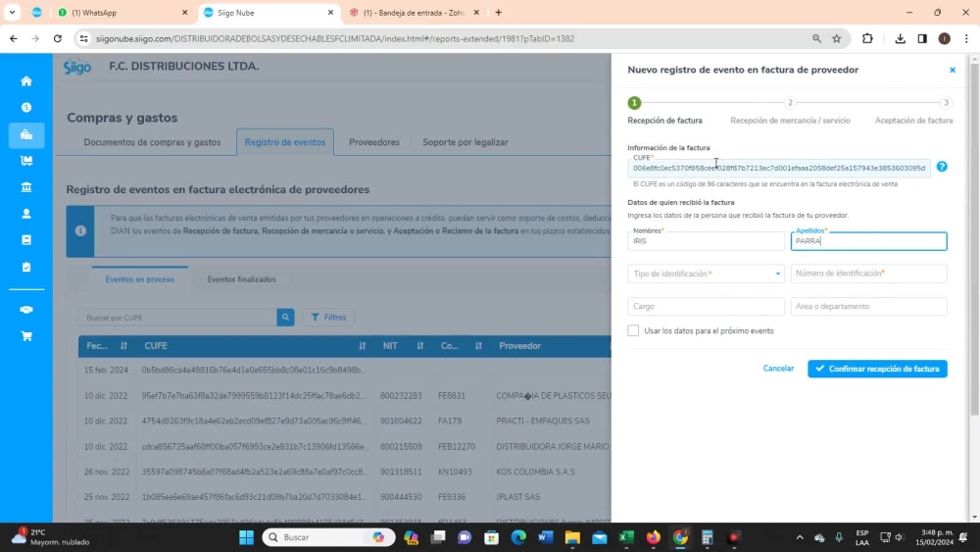Focus the Cargo input field
The image size is (980, 552).
tap(707, 306)
